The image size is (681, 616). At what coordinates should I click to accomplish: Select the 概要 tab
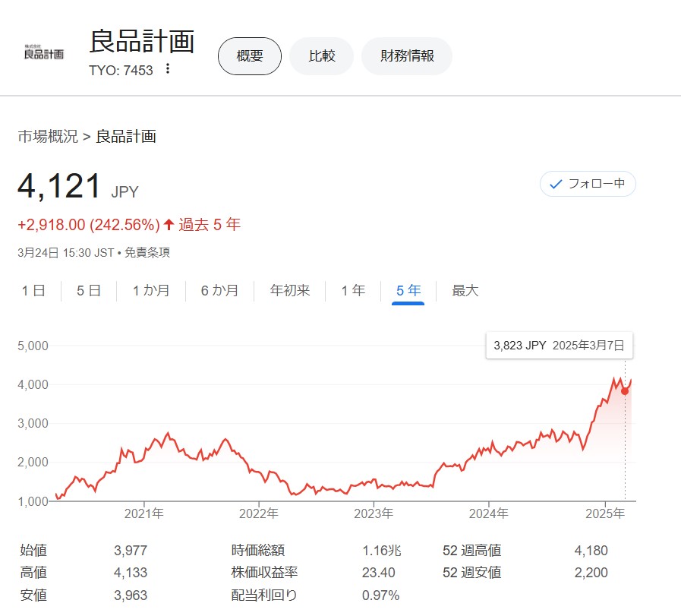click(250, 56)
